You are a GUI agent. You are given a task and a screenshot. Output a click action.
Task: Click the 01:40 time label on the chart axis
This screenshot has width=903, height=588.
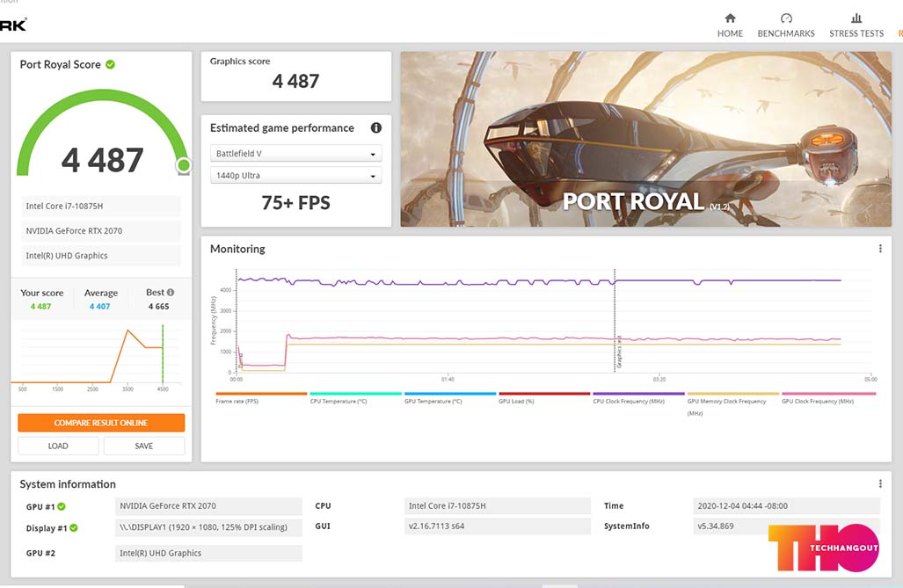pos(448,380)
